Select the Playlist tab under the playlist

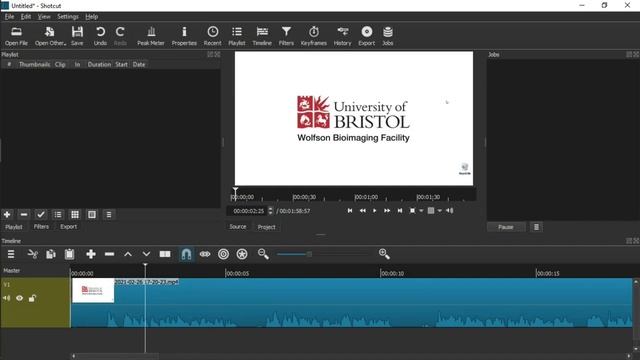tap(13, 227)
